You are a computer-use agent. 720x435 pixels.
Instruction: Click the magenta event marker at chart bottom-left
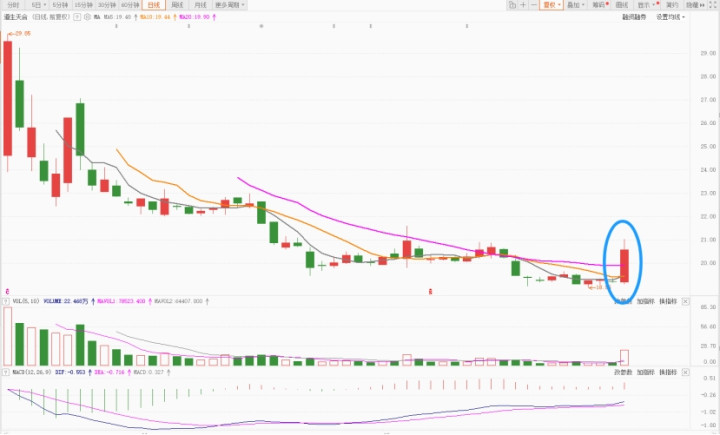click(x=7, y=291)
